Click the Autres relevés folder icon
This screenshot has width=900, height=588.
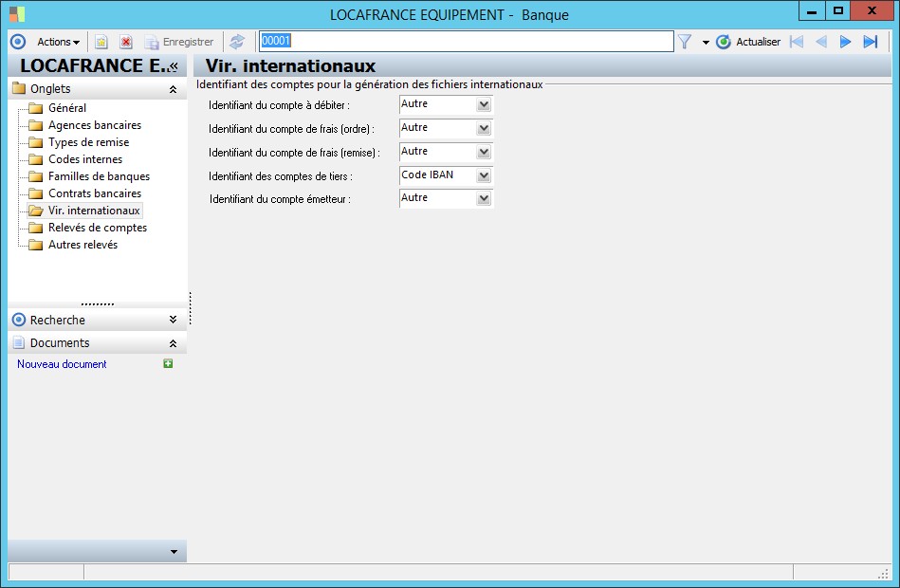point(36,245)
